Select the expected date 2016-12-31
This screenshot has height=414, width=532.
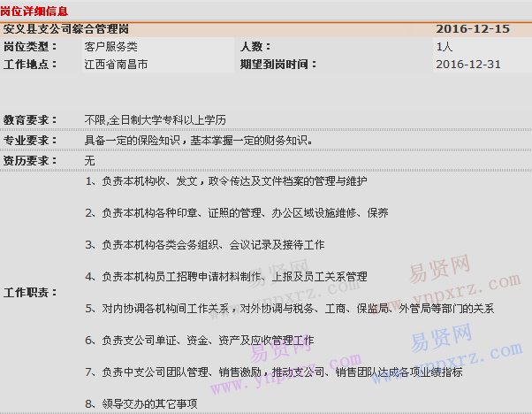468,65
